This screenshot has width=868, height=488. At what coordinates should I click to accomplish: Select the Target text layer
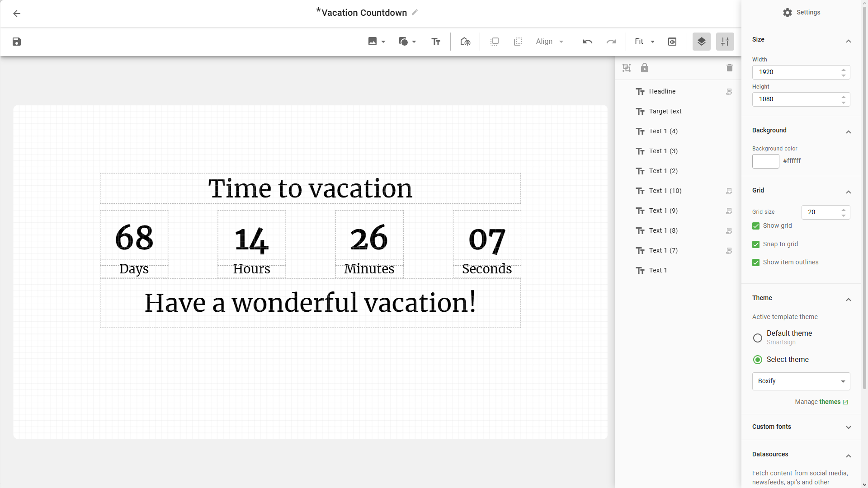665,111
